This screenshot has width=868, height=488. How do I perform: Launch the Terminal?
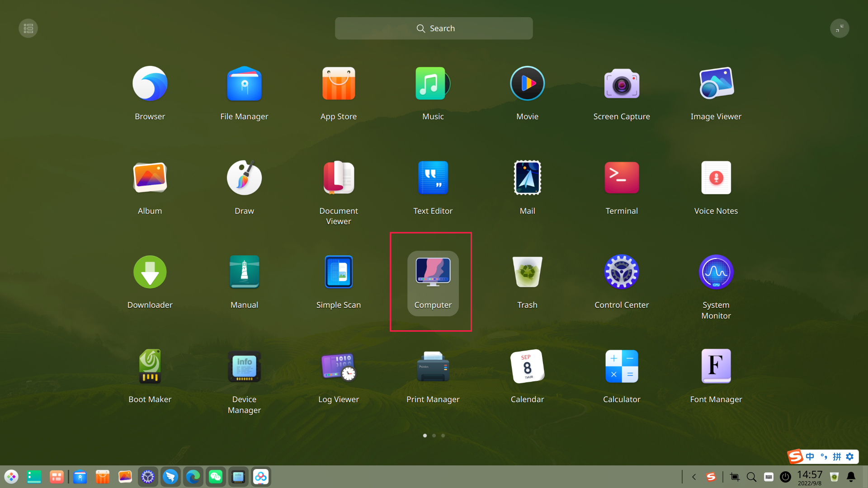(622, 178)
